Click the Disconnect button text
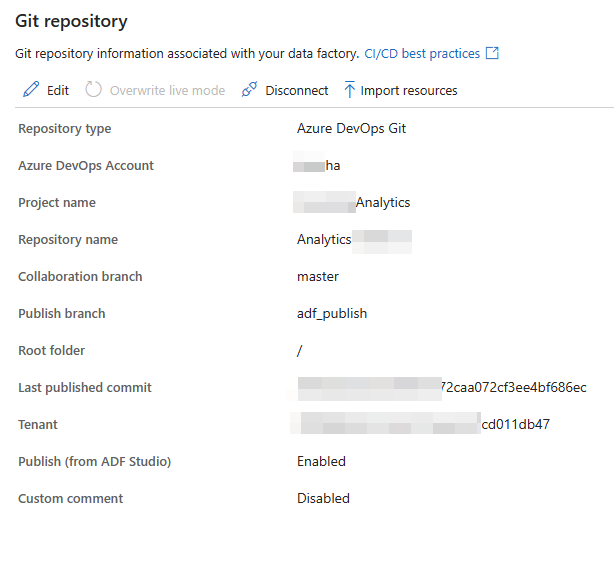 [296, 90]
